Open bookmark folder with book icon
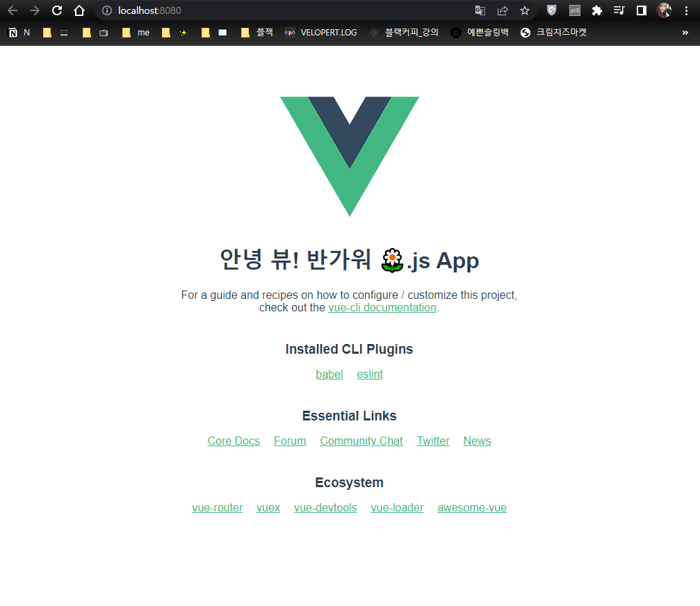The height and width of the screenshot is (606, 700). click(x=214, y=33)
